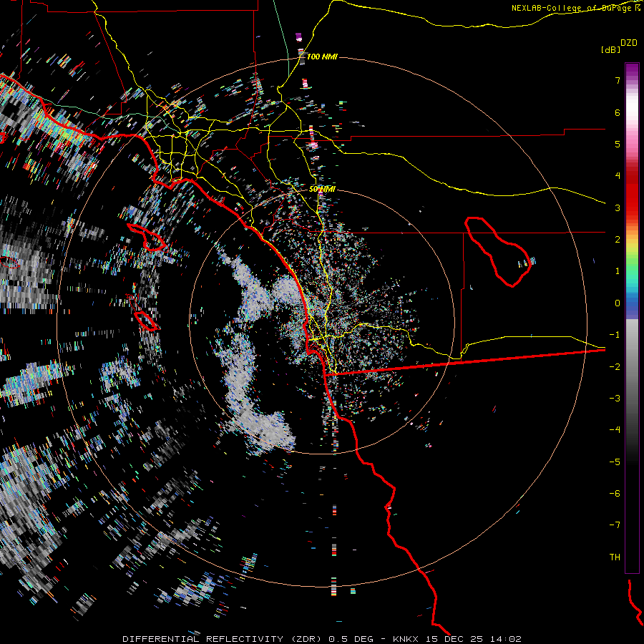Click the 100 NMI range ring label
Screen dimensions: 644x644
pyautogui.click(x=322, y=57)
